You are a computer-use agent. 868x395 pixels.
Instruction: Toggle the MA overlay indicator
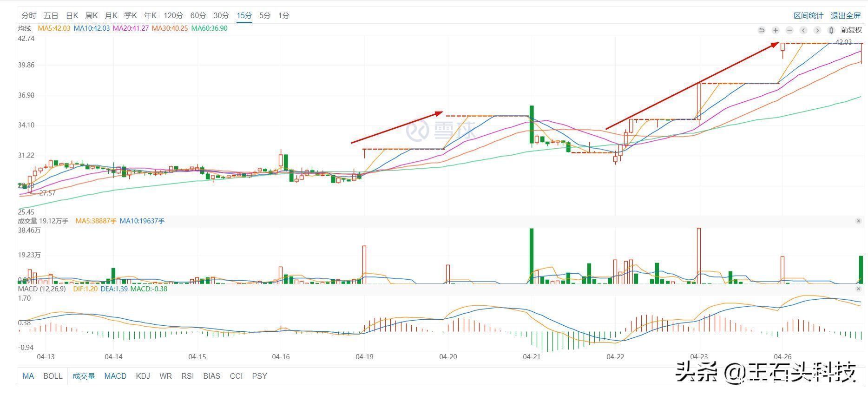[x=28, y=376]
